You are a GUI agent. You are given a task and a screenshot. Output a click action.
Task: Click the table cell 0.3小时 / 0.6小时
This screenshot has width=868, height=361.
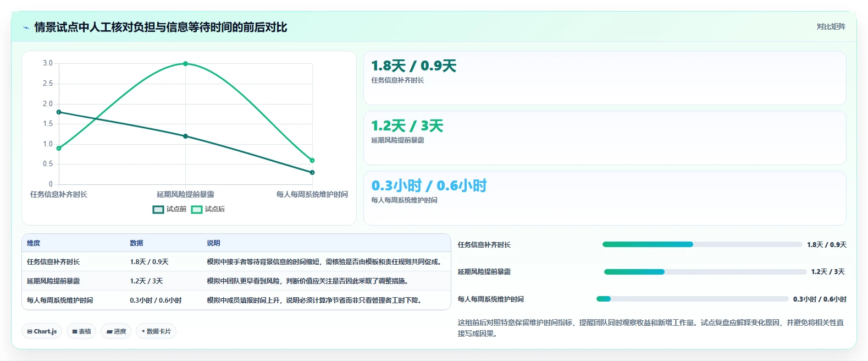coord(156,300)
